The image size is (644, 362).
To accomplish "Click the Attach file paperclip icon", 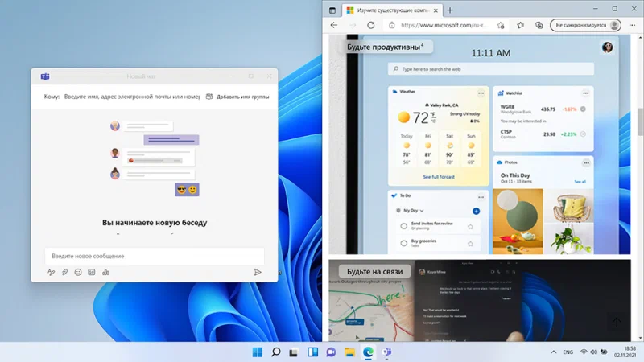I will pos(64,273).
